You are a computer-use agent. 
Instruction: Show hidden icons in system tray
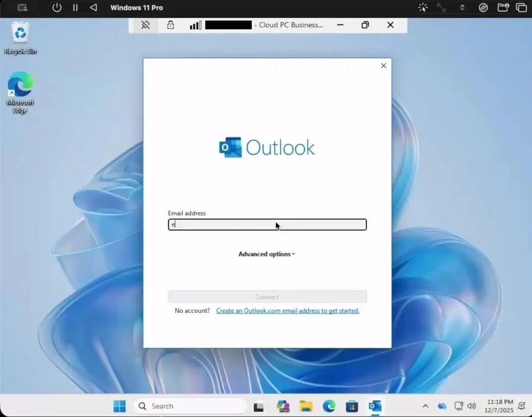(x=425, y=406)
